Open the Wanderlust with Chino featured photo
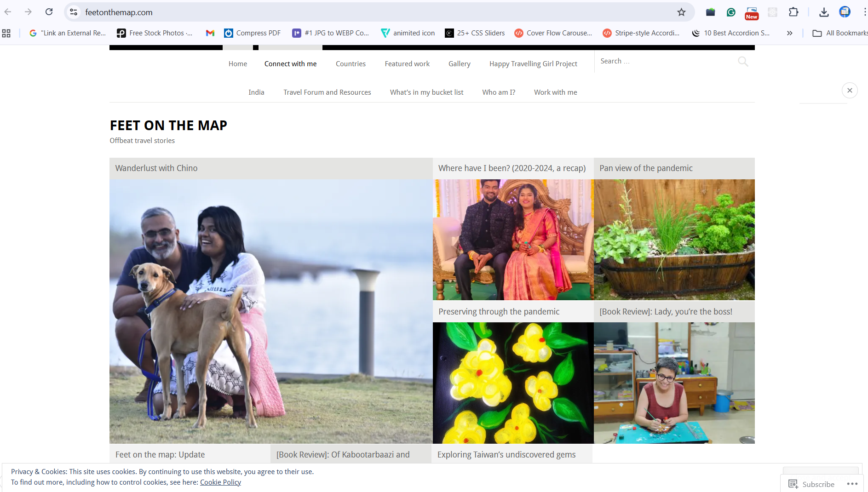The width and height of the screenshot is (868, 492). pyautogui.click(x=270, y=311)
